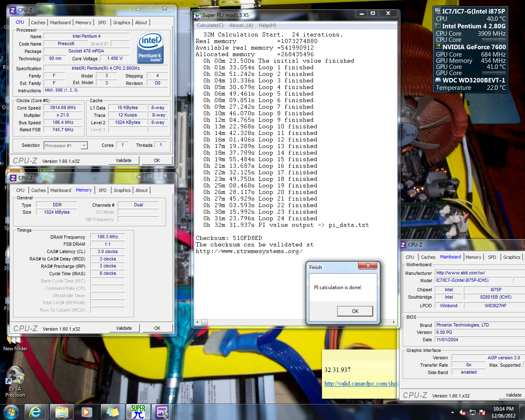
Task: Click the NVIDIA GeForce 7600 gadget icon
Action: click(438, 47)
